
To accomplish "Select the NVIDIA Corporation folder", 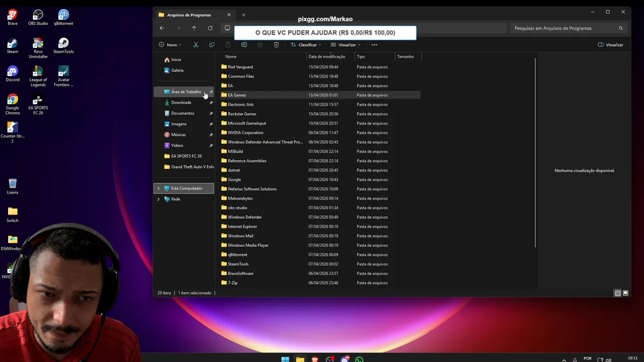I will [x=246, y=133].
